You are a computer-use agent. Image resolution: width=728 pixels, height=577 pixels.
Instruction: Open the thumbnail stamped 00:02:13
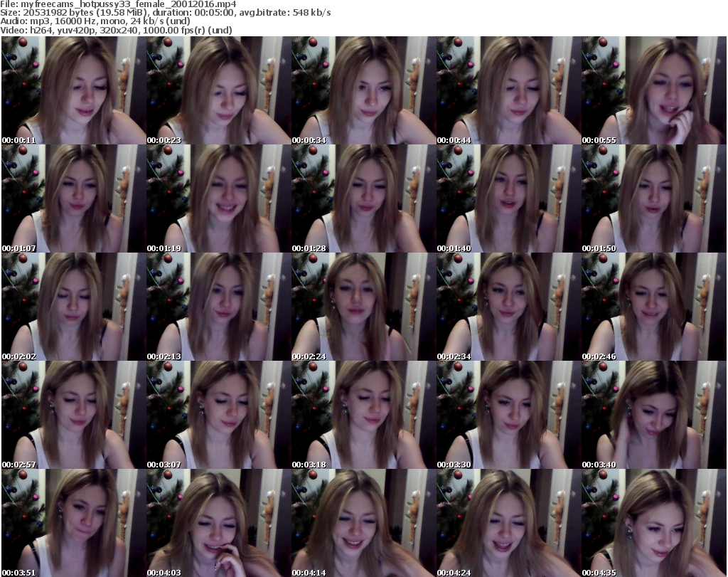tap(219, 307)
